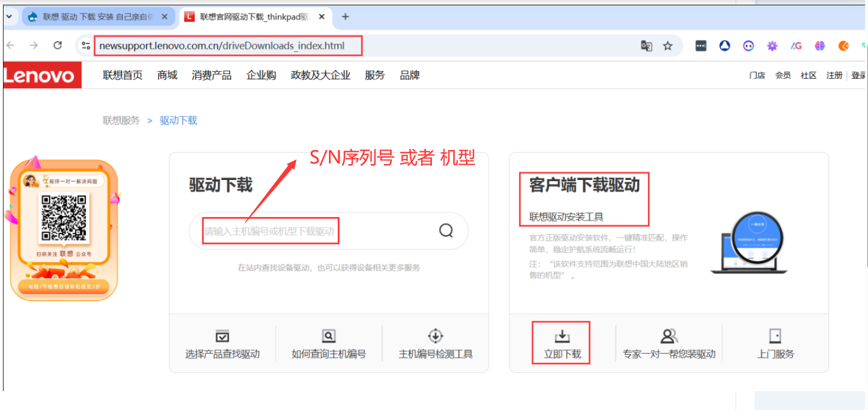Image resolution: width=868 pixels, height=410 pixels.
Task: Click the 立即下载 download icon
Action: [562, 336]
